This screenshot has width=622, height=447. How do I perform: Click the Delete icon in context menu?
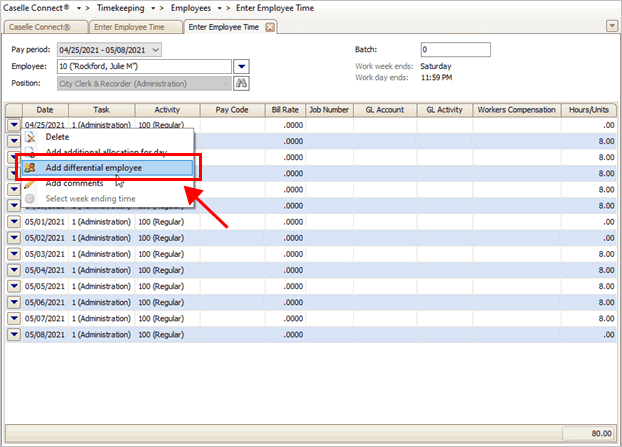pyautogui.click(x=30, y=137)
